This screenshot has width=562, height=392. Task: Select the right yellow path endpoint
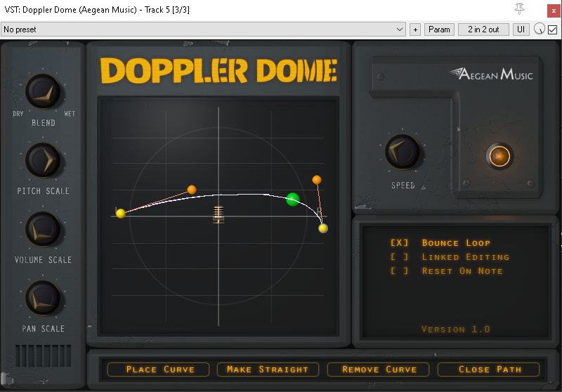[323, 228]
